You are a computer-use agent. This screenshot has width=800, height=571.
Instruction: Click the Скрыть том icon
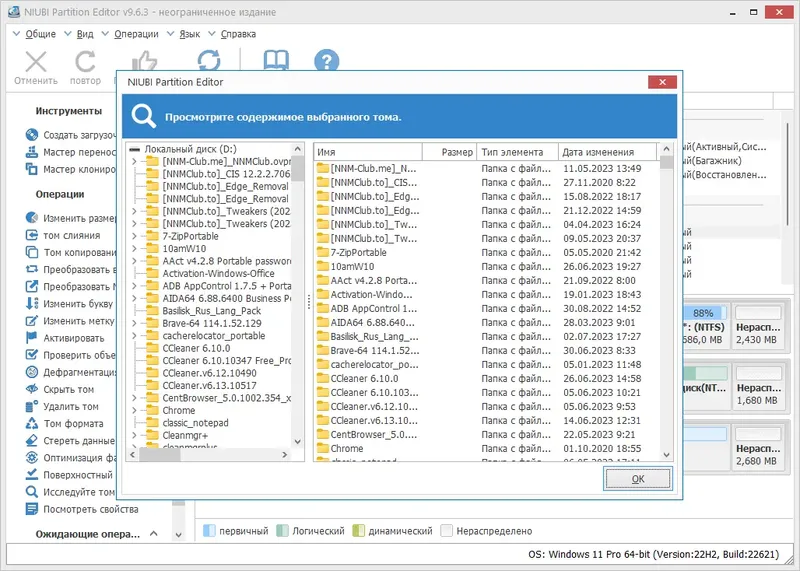32,389
